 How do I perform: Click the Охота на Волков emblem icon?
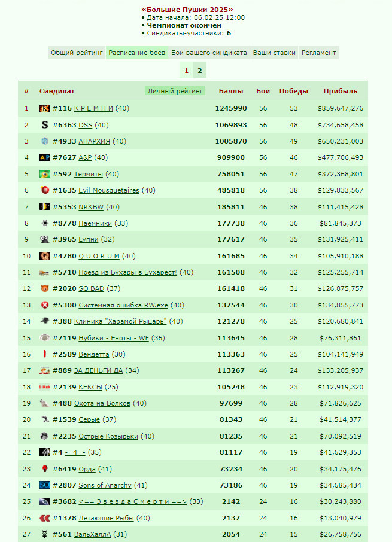(45, 403)
